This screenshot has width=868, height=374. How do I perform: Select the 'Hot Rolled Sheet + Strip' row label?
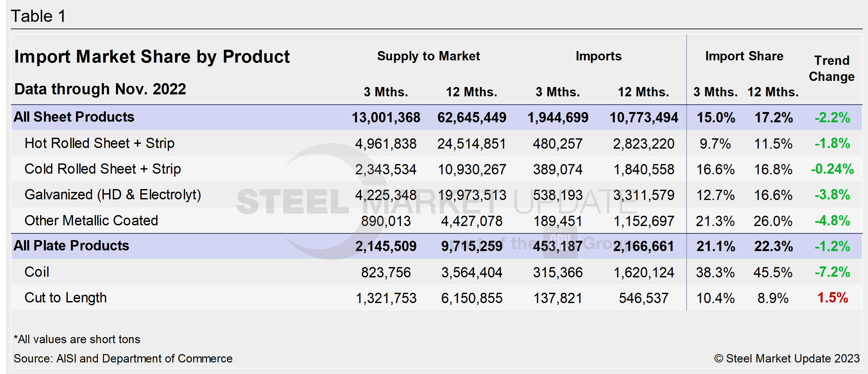point(99,143)
